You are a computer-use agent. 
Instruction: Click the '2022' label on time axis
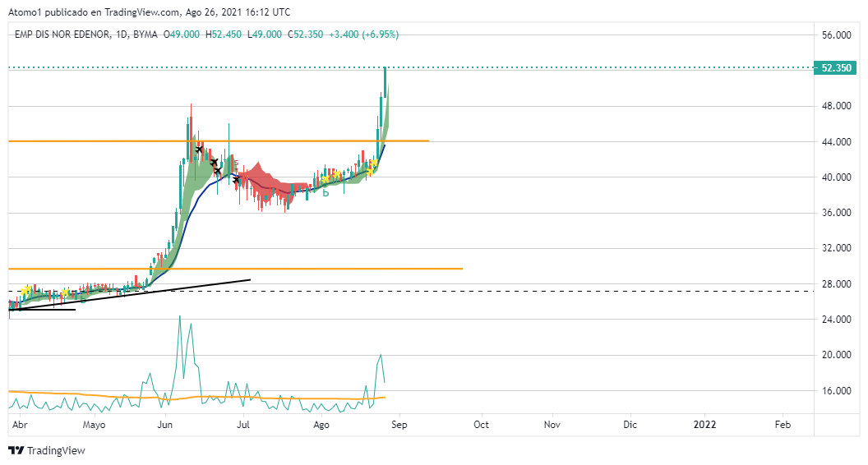(x=704, y=425)
